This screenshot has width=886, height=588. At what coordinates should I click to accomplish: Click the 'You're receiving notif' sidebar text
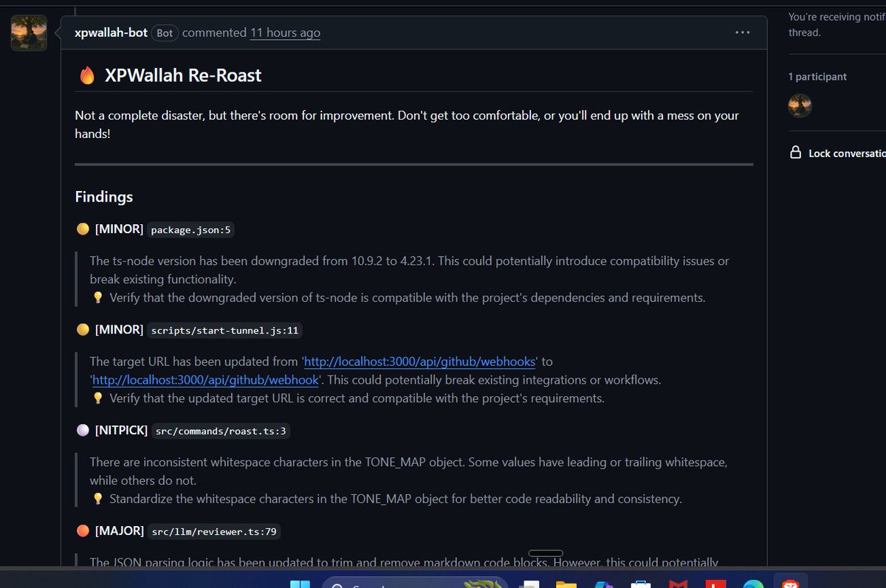(837, 24)
